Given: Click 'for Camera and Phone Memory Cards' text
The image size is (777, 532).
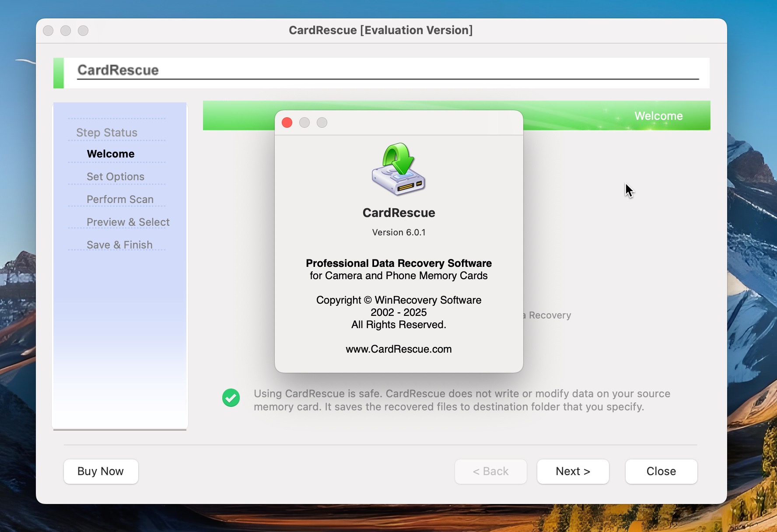Looking at the screenshot, I should (x=399, y=276).
